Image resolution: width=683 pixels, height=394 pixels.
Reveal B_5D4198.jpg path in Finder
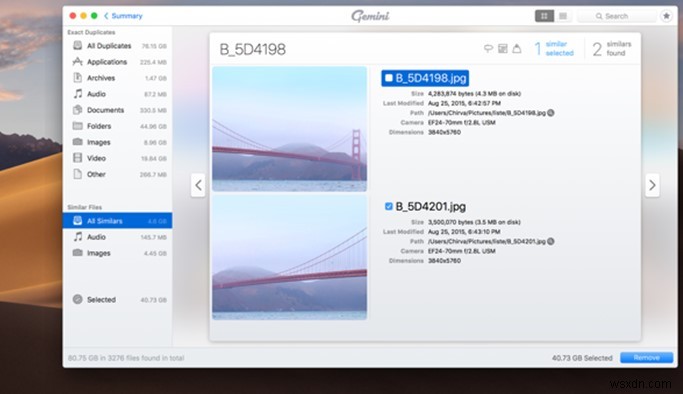pyautogui.click(x=551, y=113)
